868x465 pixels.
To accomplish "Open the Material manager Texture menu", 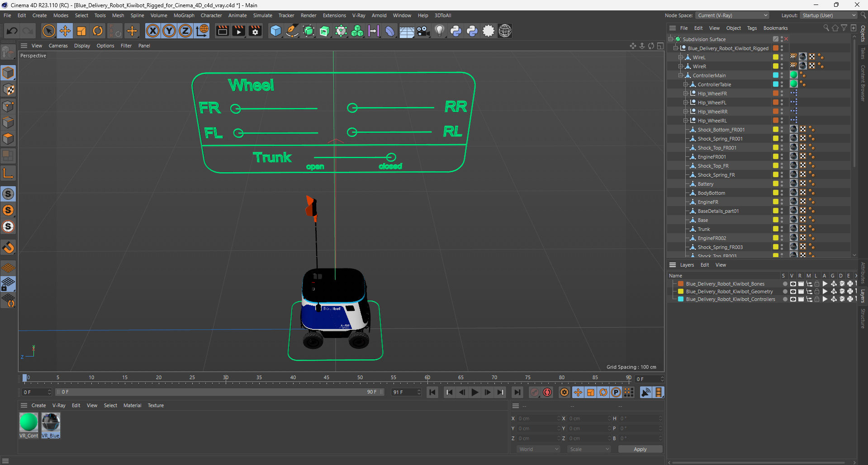I will click(x=156, y=405).
